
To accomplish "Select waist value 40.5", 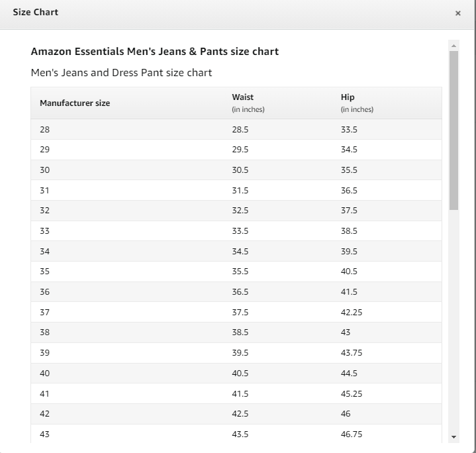I will tap(240, 373).
